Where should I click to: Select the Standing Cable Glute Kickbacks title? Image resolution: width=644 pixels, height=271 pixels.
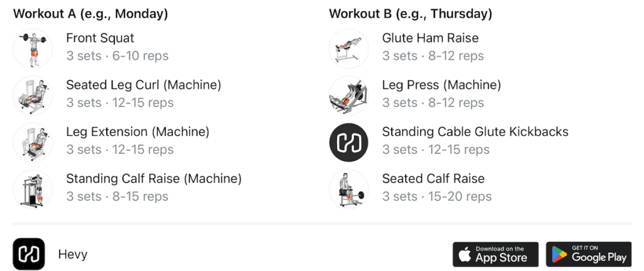click(x=475, y=132)
